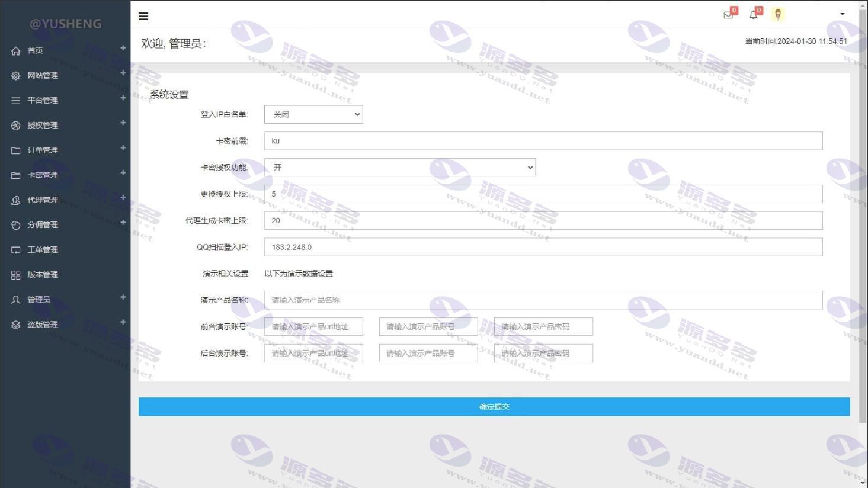The width and height of the screenshot is (868, 488).
Task: Click the 盗版管理 layers icon
Action: 16,325
